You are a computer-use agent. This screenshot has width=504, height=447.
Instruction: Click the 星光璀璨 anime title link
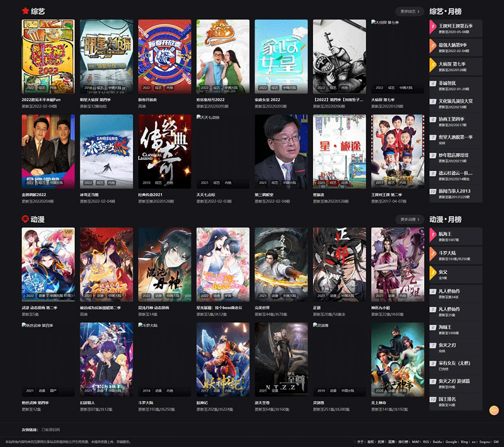219,308
